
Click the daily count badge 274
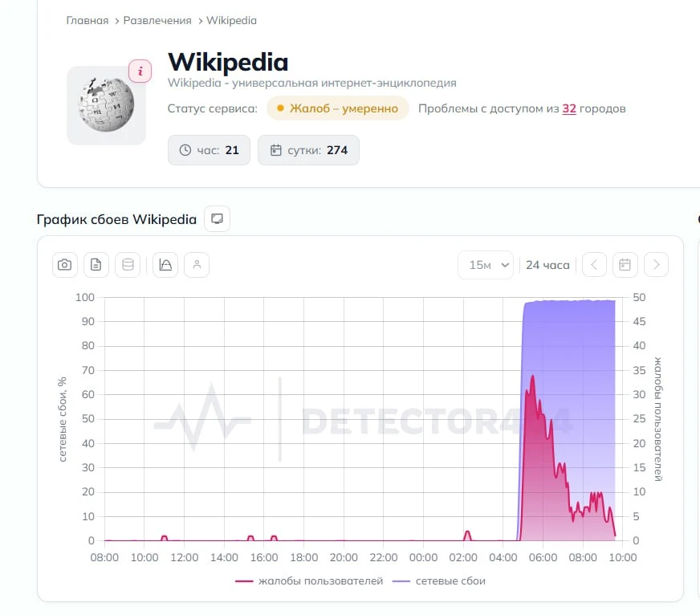tap(308, 150)
